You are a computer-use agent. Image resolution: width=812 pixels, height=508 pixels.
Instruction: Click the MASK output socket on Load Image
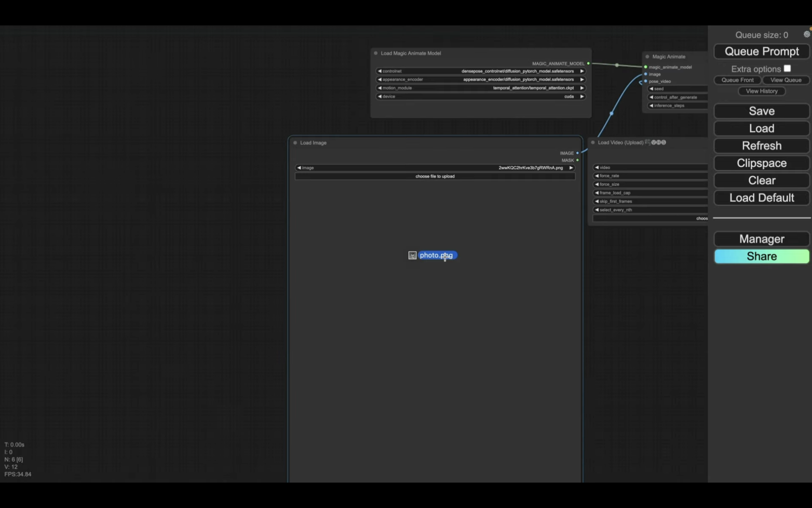[x=577, y=160]
